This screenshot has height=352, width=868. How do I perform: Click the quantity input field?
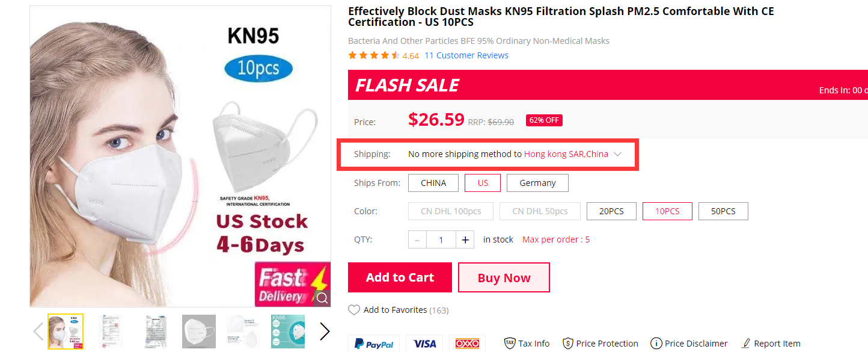click(x=441, y=239)
